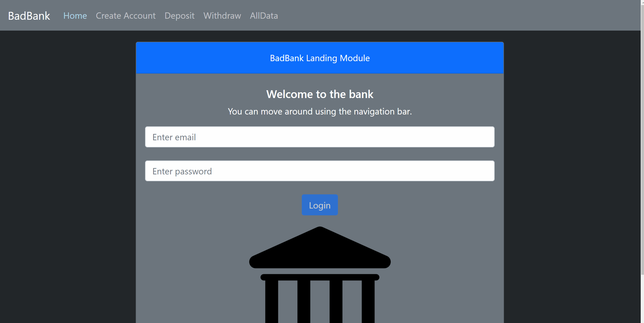This screenshot has width=644, height=323.
Task: Go to the Home page
Action: point(75,16)
